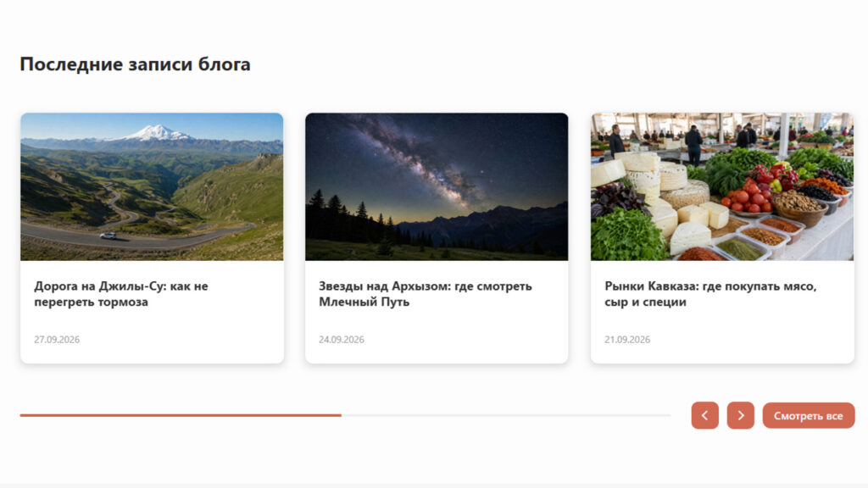Viewport: 868px width, 488px height.
Task: Click the previous slide arrow button
Action: 704,415
